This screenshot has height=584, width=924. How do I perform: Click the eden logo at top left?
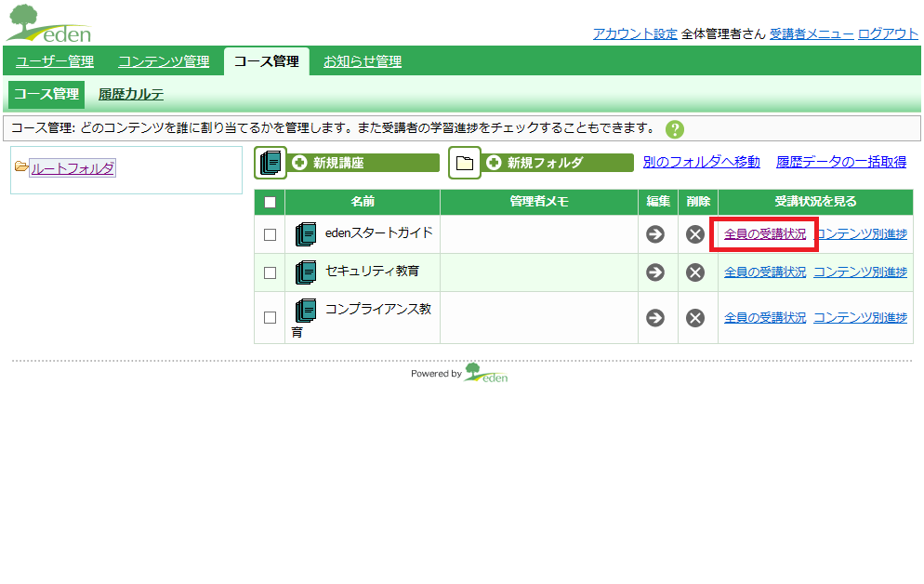pyautogui.click(x=49, y=23)
